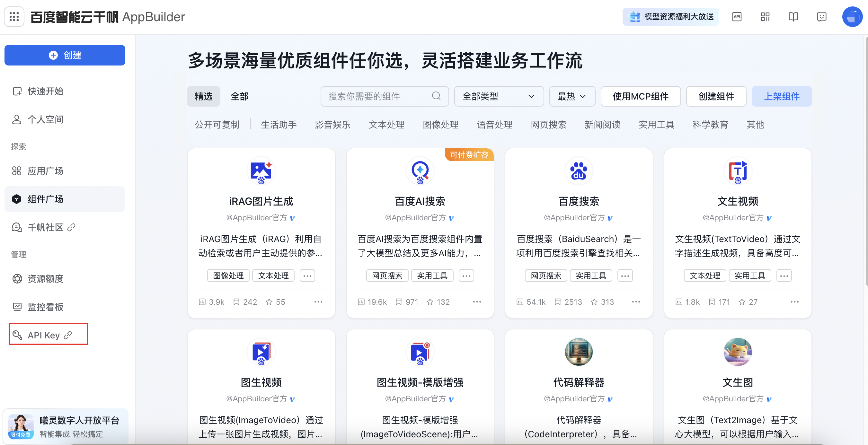Open 监控看板 in the sidebar
Image resolution: width=868 pixels, height=445 pixels.
tap(65, 307)
